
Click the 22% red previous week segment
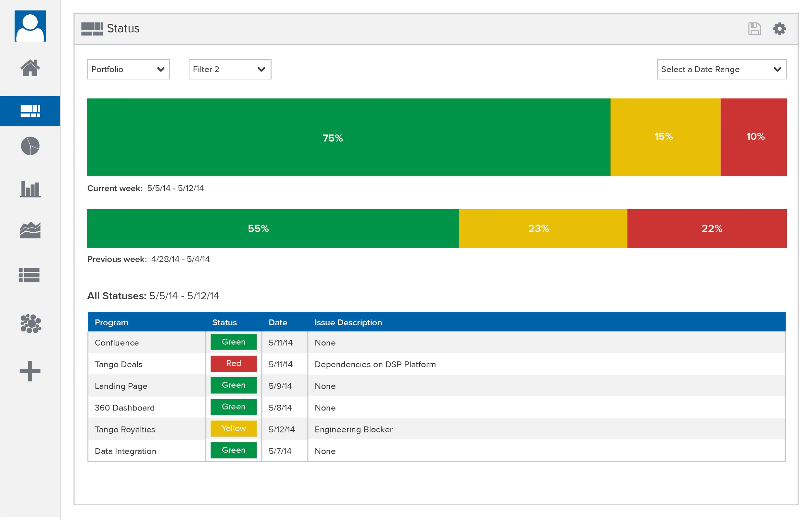click(x=707, y=228)
